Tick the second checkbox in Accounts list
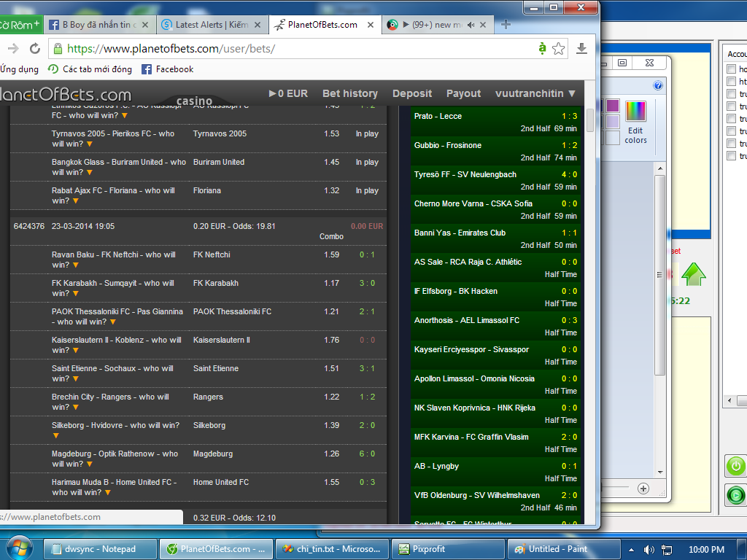This screenshot has width=747, height=560. (x=731, y=82)
